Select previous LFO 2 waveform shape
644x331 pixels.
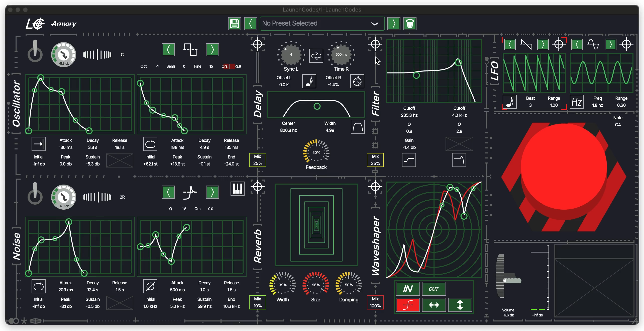[x=577, y=45]
